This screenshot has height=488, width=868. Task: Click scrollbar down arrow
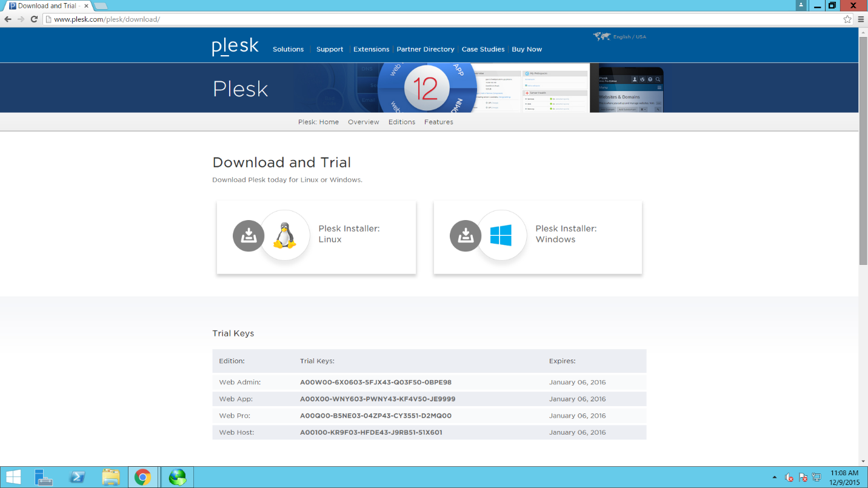(x=863, y=461)
